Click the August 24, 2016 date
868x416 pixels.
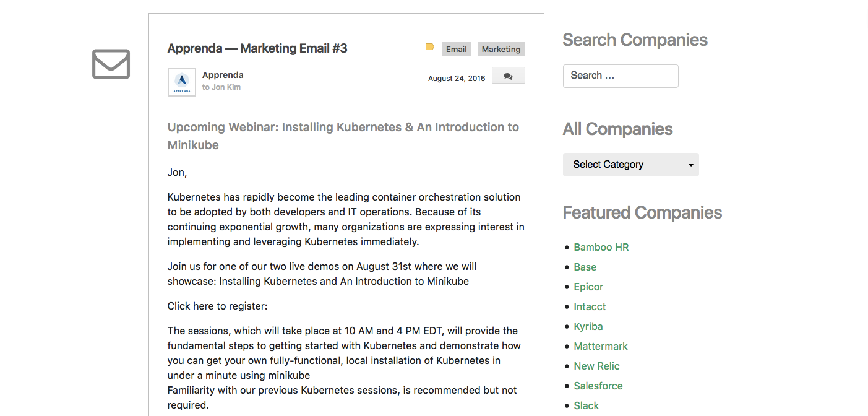point(457,79)
